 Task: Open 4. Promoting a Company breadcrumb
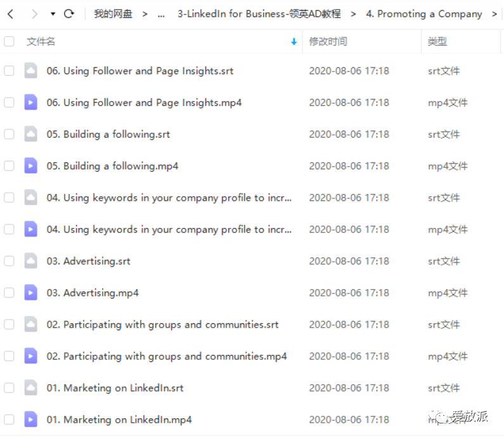[x=423, y=14]
